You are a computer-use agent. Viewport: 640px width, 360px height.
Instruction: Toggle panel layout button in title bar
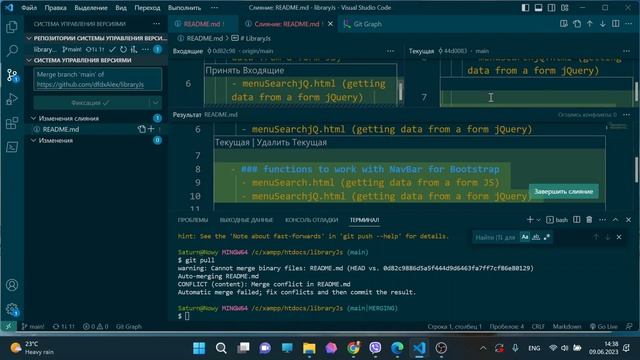click(x=538, y=7)
